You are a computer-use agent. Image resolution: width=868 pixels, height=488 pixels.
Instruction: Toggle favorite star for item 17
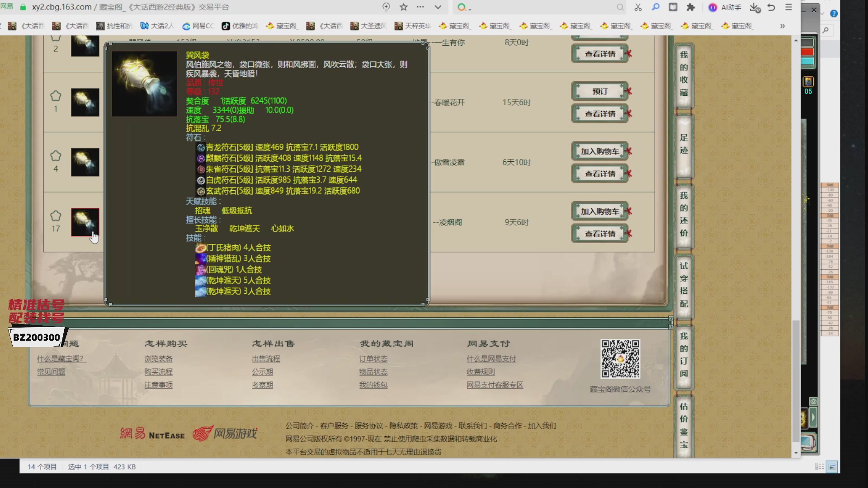tap(56, 216)
